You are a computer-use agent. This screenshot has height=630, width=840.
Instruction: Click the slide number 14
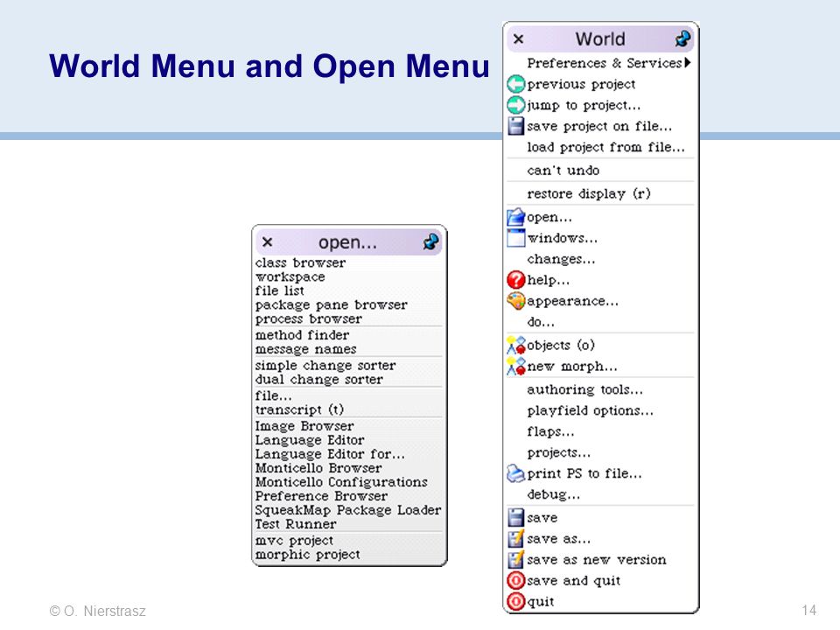coord(808,610)
